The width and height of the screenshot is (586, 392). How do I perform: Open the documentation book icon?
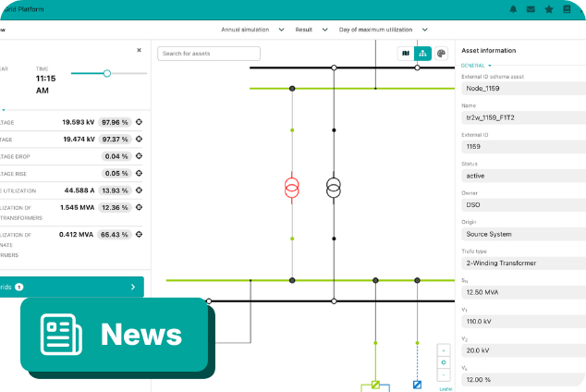point(567,9)
